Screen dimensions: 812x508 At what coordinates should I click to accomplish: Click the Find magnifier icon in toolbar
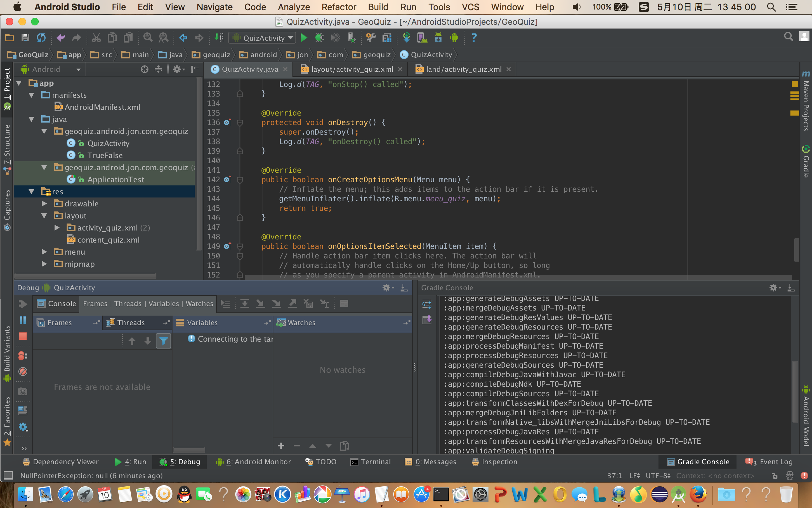(147, 38)
